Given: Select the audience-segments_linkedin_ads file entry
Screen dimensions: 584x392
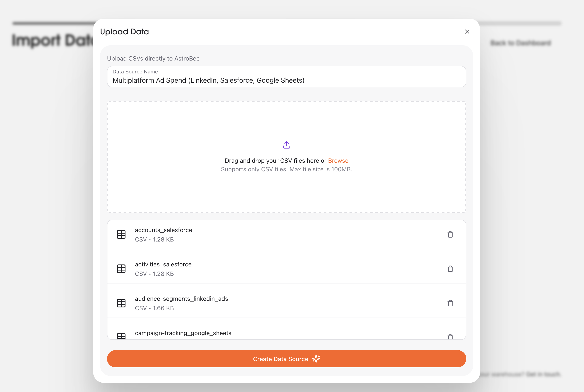Looking at the screenshot, I should (250, 303).
